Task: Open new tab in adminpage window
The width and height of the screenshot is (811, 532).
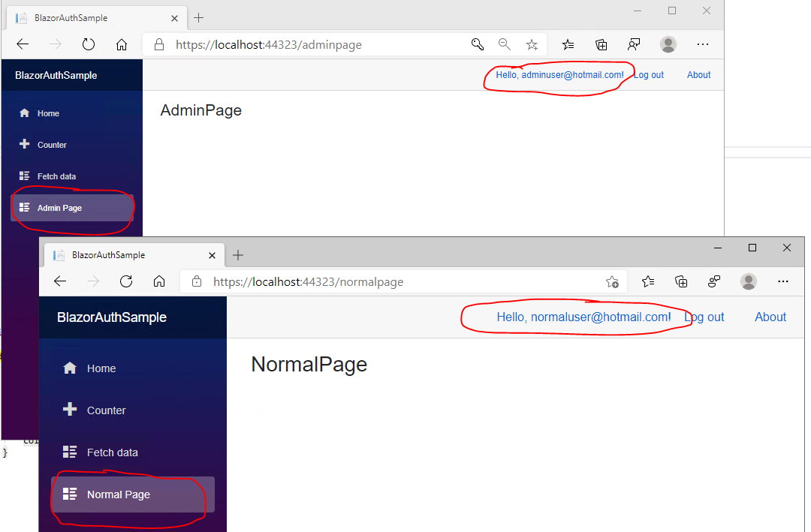Action: (x=198, y=18)
